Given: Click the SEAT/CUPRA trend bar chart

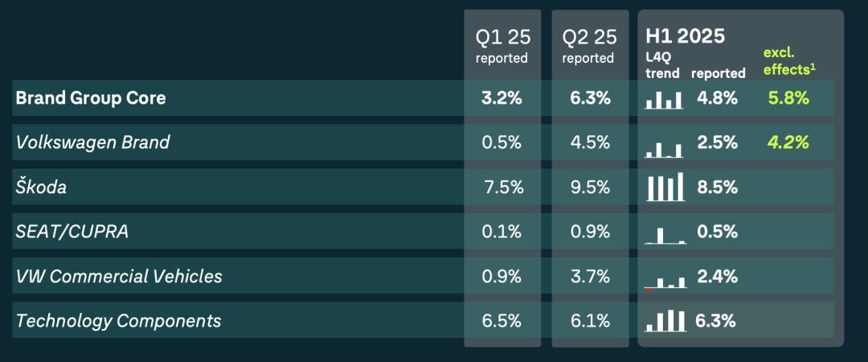Looking at the screenshot, I should pos(665,235).
